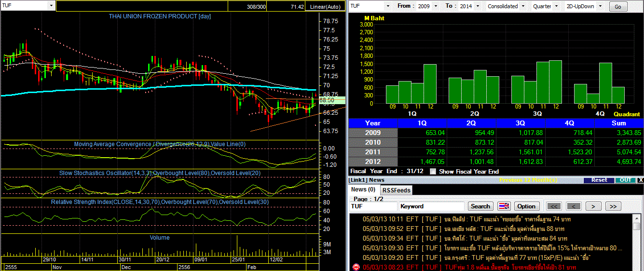Viewport: 644px width, 271px height.
Task: Click the 2Q column header in table
Action: coord(471,123)
